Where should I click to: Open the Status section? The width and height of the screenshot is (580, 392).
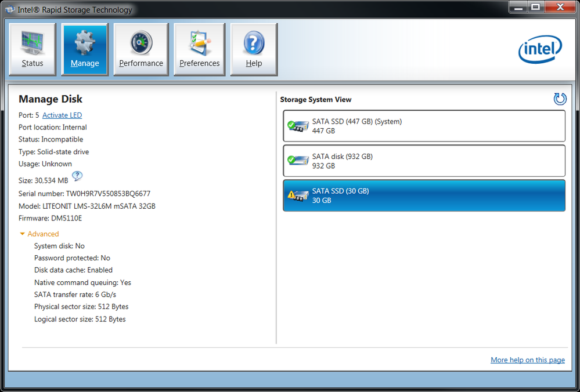(x=33, y=49)
